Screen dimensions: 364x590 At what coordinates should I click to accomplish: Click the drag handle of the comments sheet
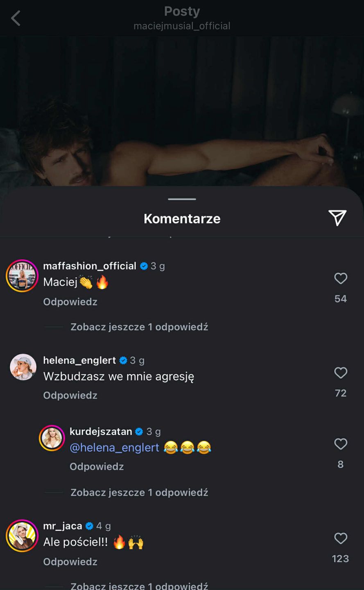pyautogui.click(x=182, y=199)
